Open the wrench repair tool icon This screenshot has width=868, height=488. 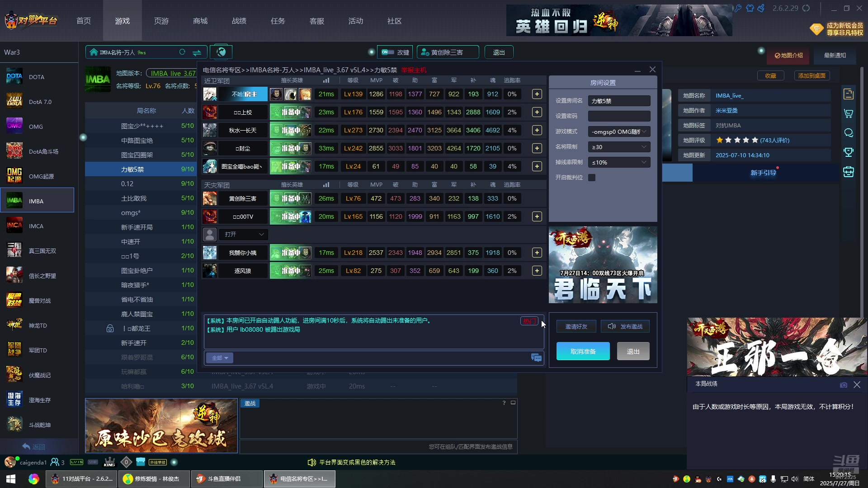(x=738, y=8)
